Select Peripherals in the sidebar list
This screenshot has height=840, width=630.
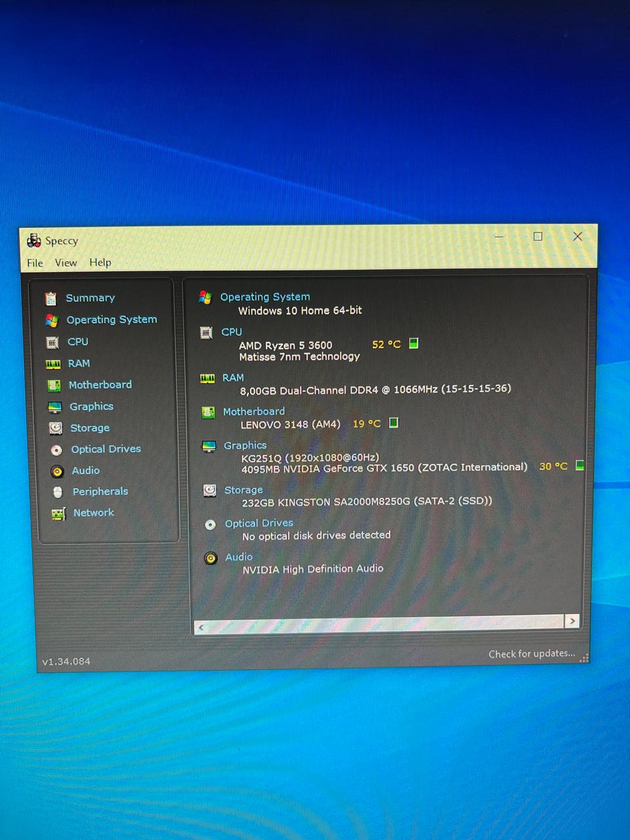coord(100,492)
